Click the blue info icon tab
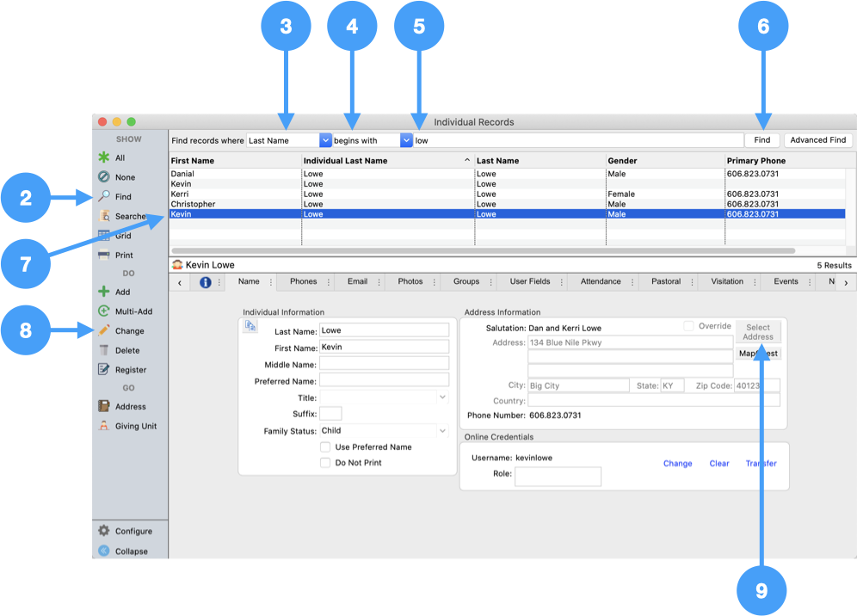This screenshot has width=857, height=616. (x=205, y=282)
